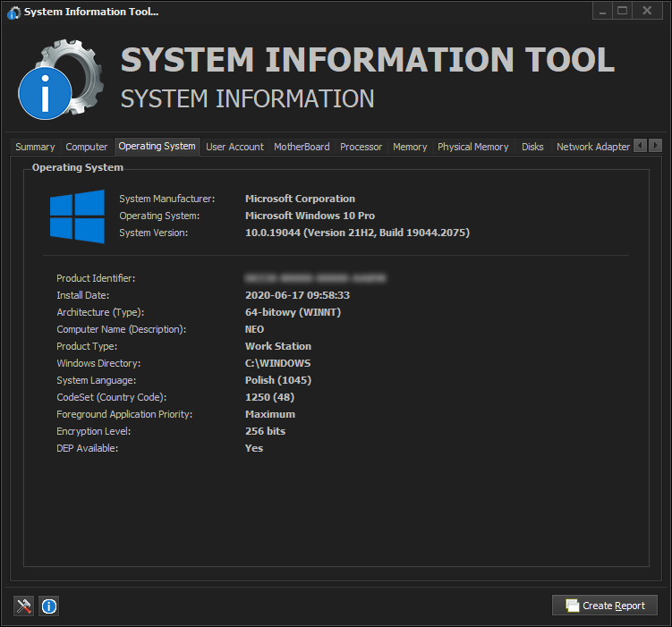This screenshot has width=672, height=627.
Task: Maximize the System Information Tool window
Action: 623,11
